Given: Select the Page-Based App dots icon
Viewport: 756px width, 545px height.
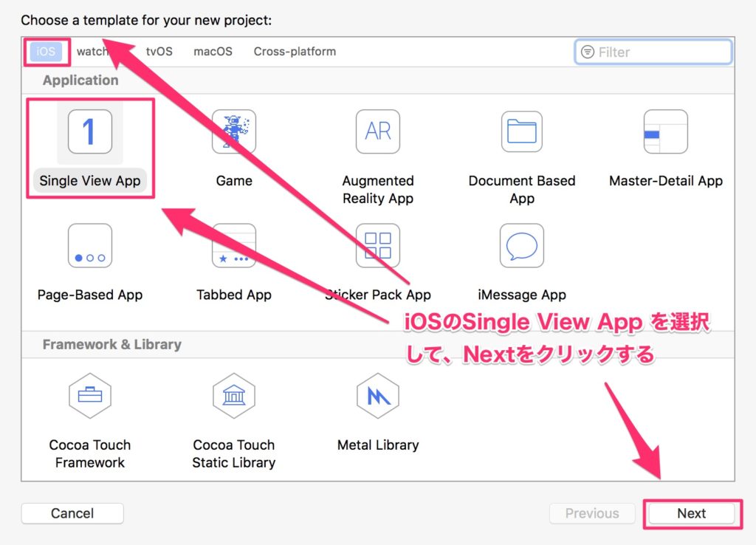Looking at the screenshot, I should click(90, 245).
